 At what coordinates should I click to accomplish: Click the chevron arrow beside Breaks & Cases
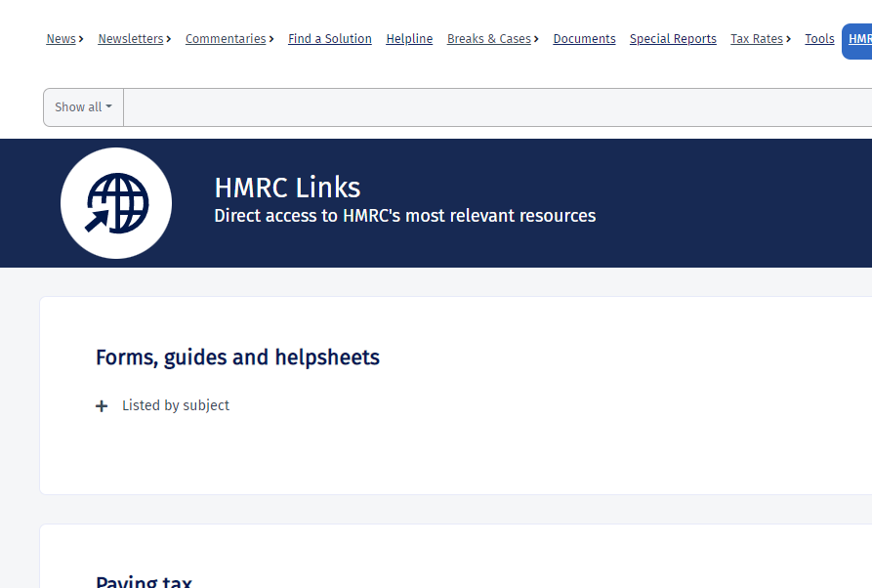(536, 39)
